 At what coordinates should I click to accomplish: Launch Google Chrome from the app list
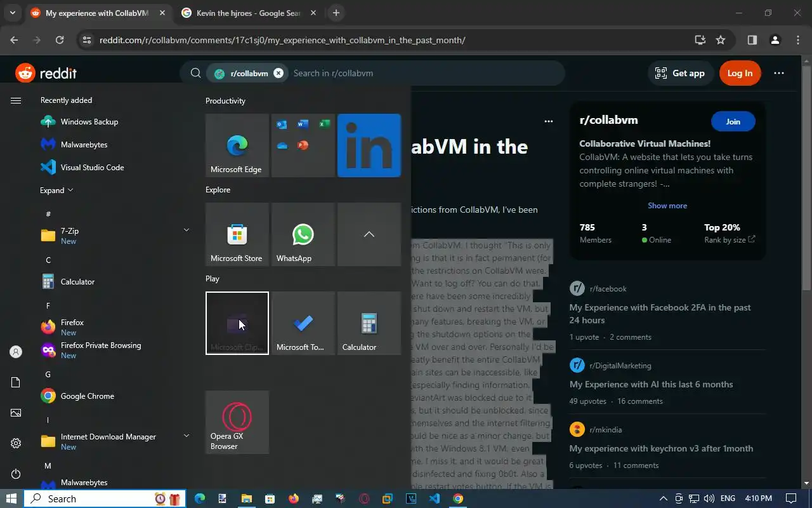(x=114, y=396)
